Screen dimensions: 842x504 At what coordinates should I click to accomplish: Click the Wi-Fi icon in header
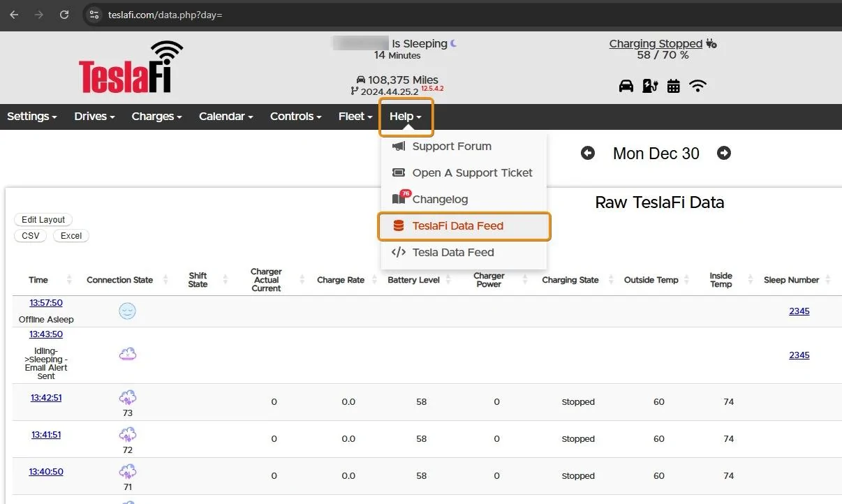(697, 86)
